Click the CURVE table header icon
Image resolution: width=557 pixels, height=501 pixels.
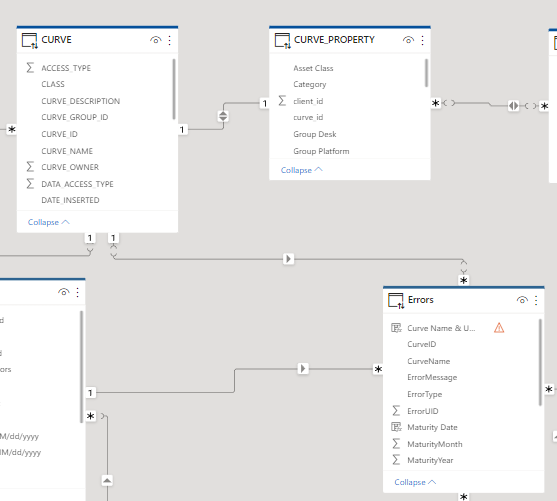[29, 40]
